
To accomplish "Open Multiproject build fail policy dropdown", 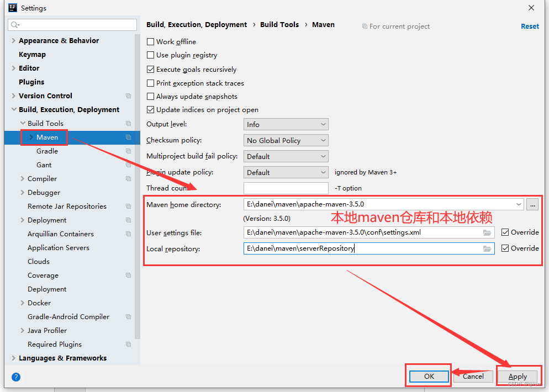I will tap(286, 156).
